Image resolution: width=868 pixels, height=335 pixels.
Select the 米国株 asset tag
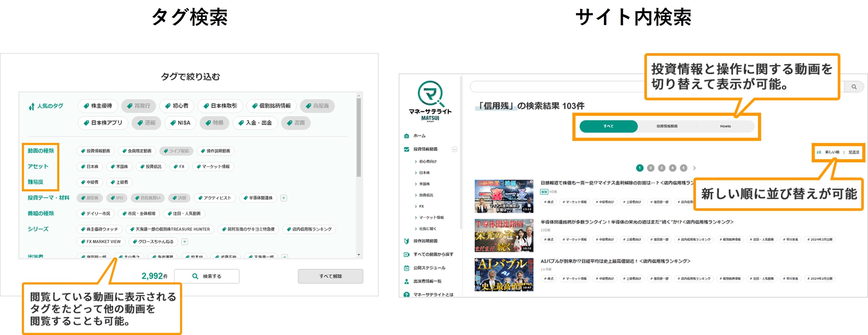(x=119, y=167)
